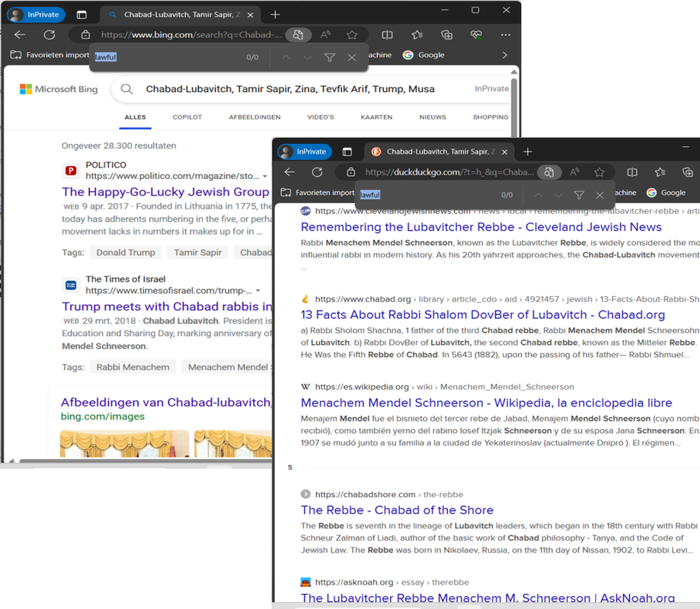Viewport: 700px width, 609px height.
Task: Open 13 Facts About Rabbi Shalom DovBer
Action: [x=483, y=315]
